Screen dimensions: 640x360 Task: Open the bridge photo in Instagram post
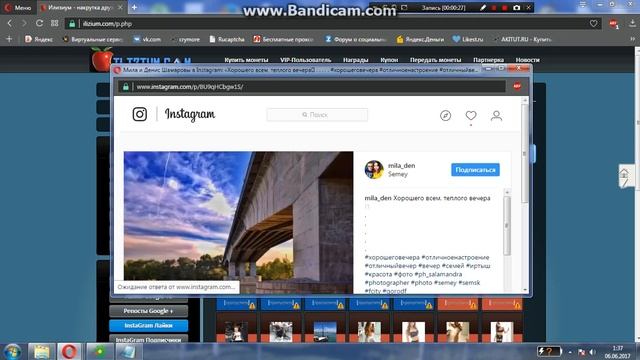click(x=238, y=222)
